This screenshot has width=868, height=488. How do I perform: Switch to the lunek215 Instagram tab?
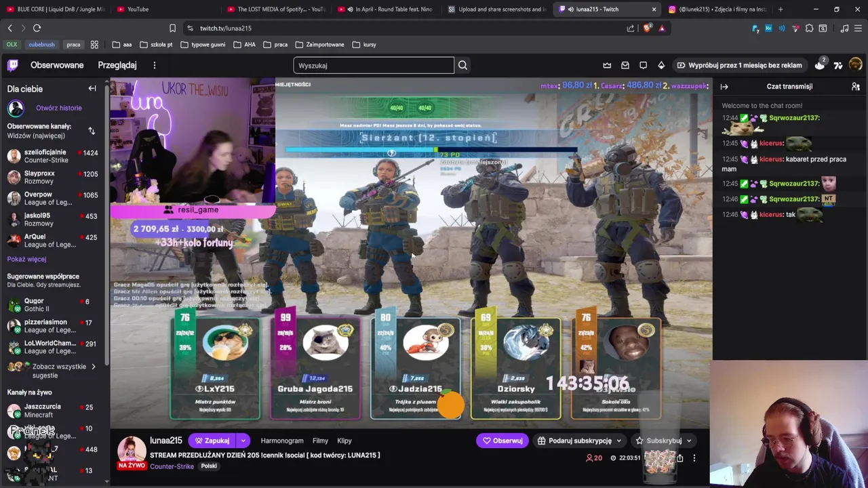point(717,9)
